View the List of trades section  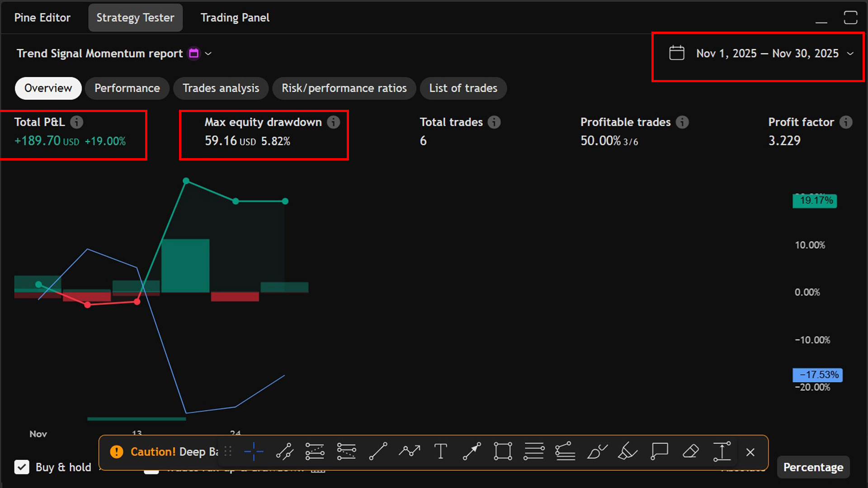click(x=463, y=88)
